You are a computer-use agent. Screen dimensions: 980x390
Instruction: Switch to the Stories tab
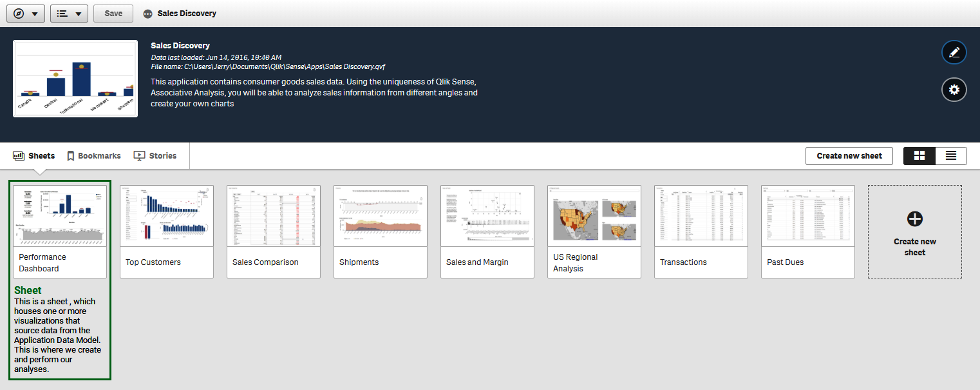(155, 156)
